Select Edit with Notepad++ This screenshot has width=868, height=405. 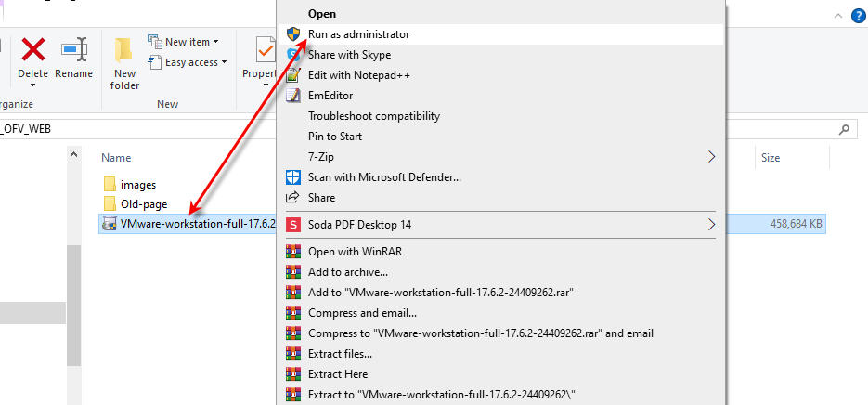pos(358,75)
